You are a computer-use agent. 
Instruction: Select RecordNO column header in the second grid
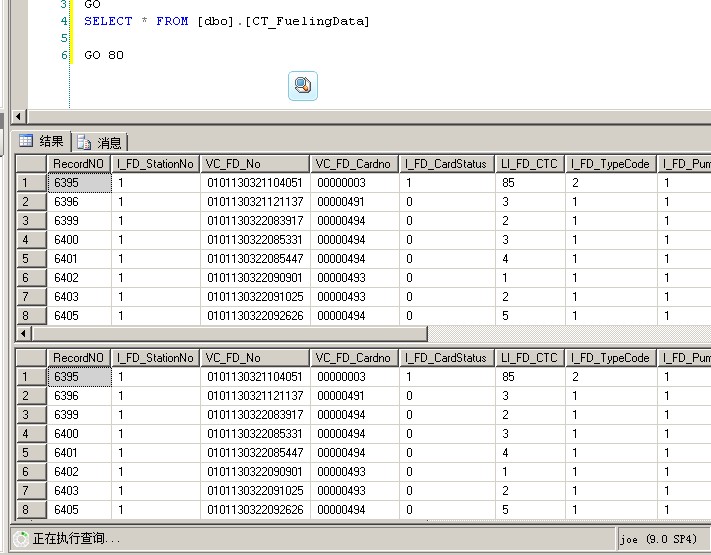point(79,358)
